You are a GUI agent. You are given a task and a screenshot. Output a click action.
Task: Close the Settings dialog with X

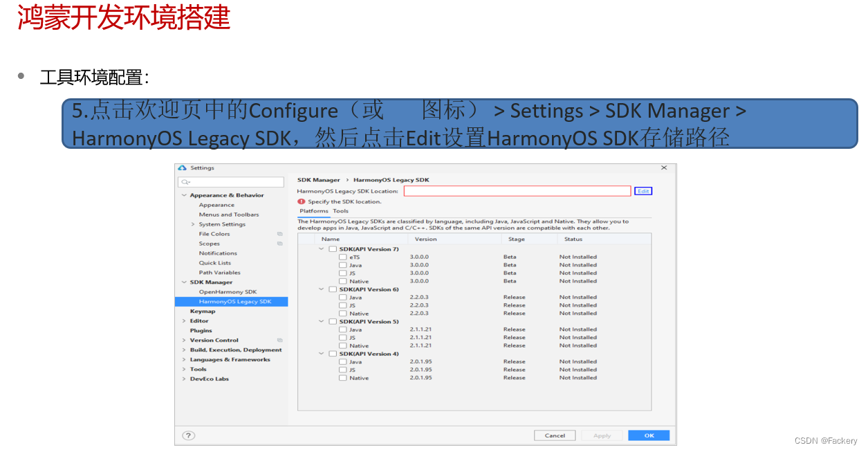point(664,168)
